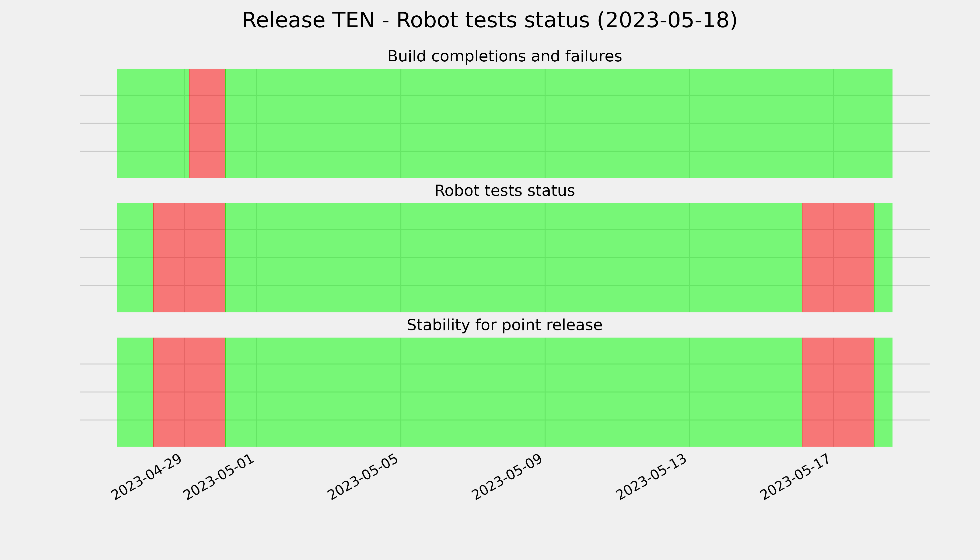Select the large green span in Stability chart
The image size is (980, 560).
pos(514,392)
